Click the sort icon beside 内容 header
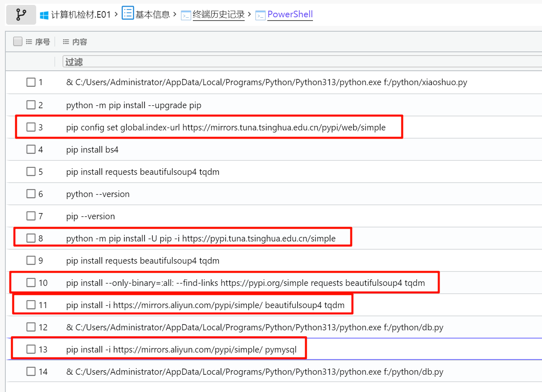This screenshot has height=392, width=542. click(x=66, y=42)
